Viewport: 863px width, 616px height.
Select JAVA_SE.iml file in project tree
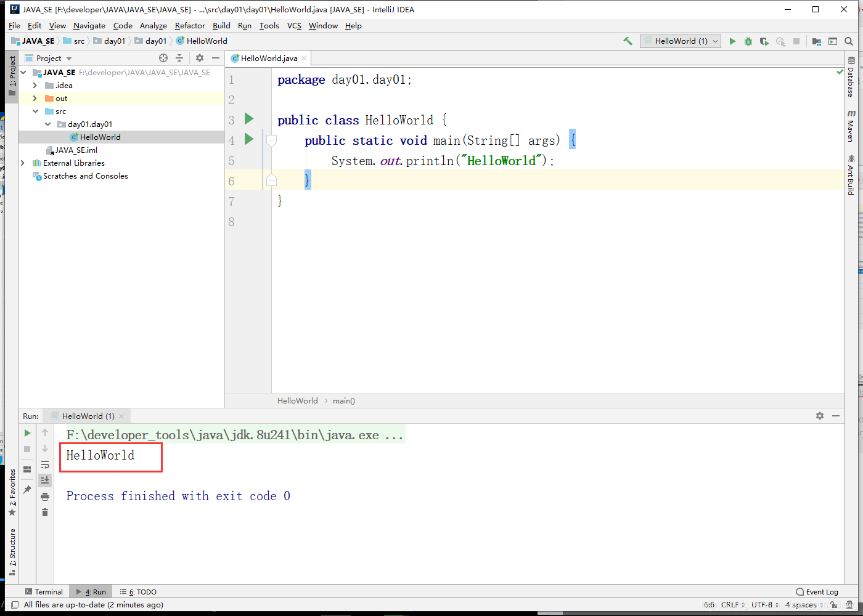[x=76, y=150]
